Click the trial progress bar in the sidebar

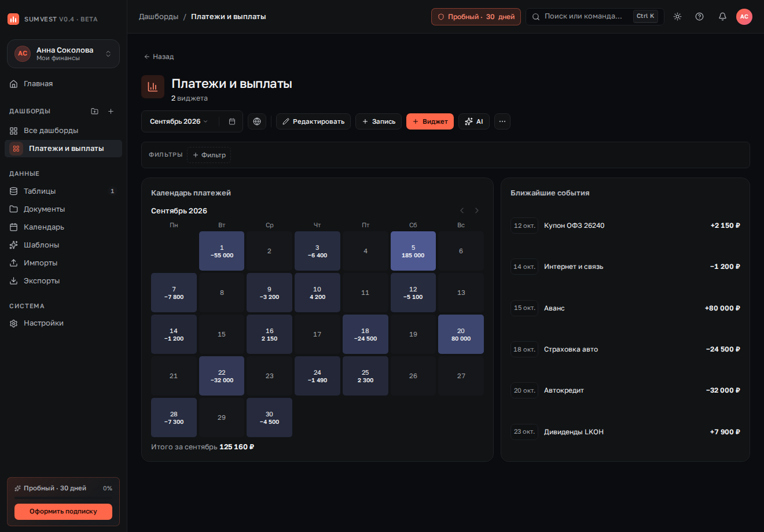(x=63, y=498)
